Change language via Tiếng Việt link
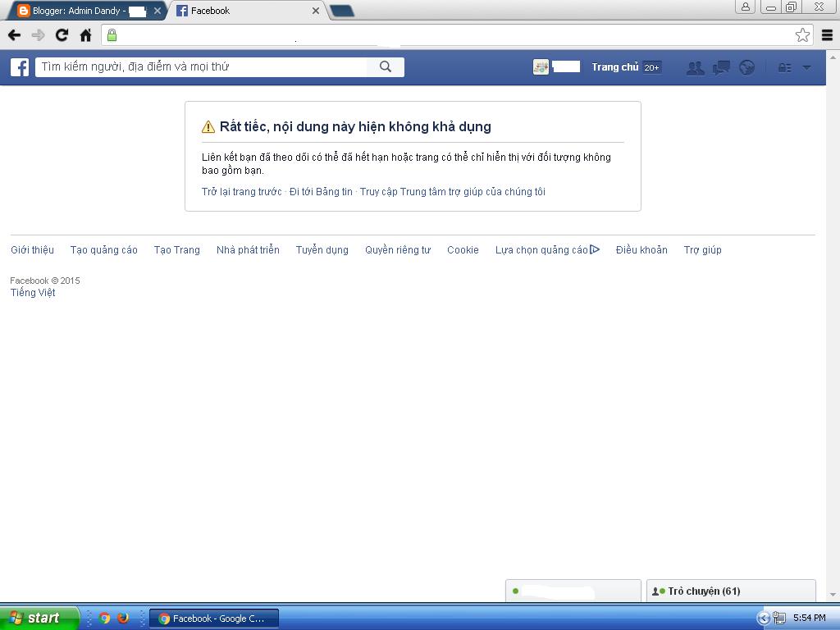The image size is (840, 630). [x=33, y=293]
